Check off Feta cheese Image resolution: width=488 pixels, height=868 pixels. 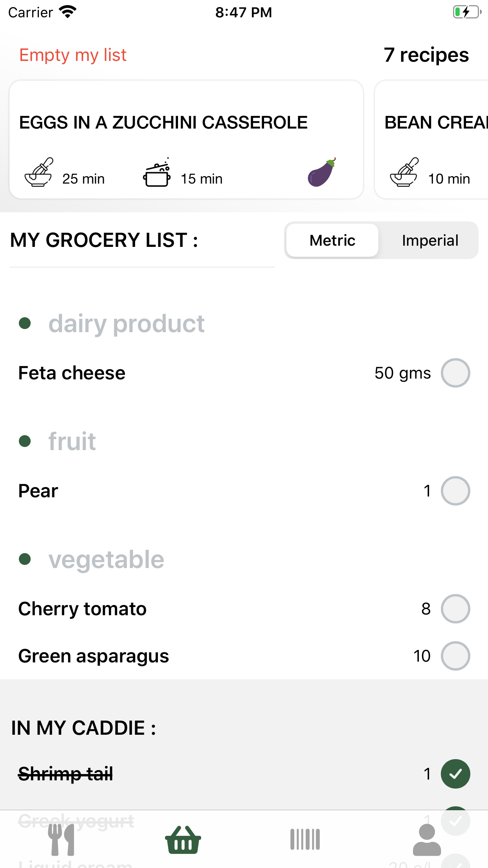click(x=455, y=373)
